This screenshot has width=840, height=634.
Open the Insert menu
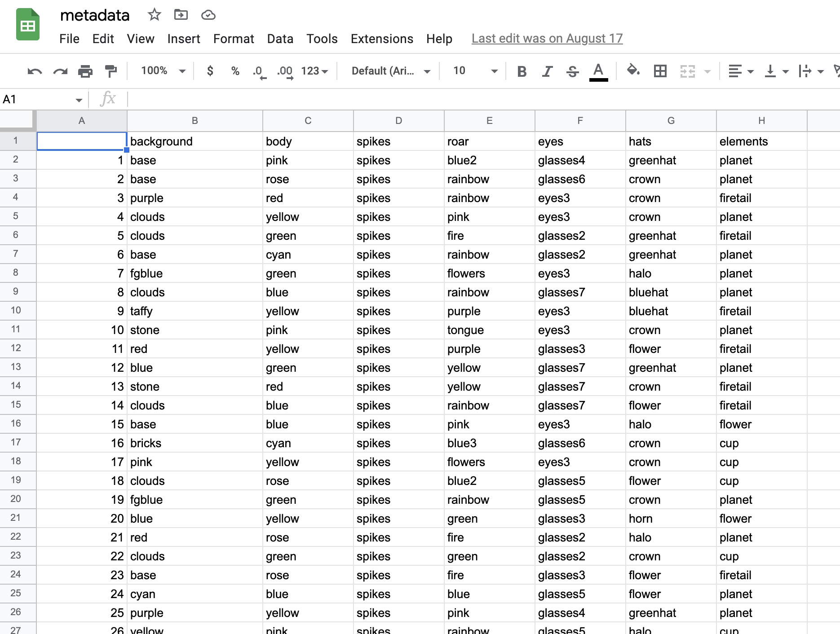click(x=184, y=39)
